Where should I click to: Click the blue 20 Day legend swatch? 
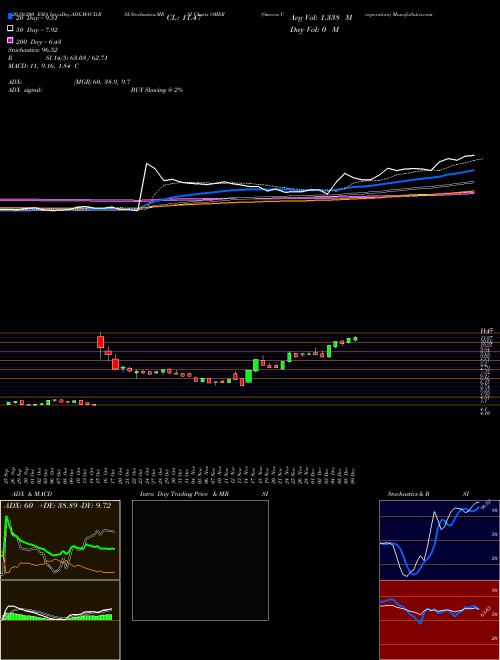[10, 17]
